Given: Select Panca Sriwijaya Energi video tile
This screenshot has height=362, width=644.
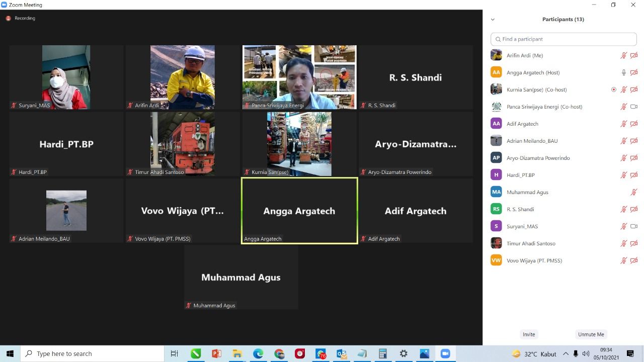Looking at the screenshot, I should [x=299, y=77].
